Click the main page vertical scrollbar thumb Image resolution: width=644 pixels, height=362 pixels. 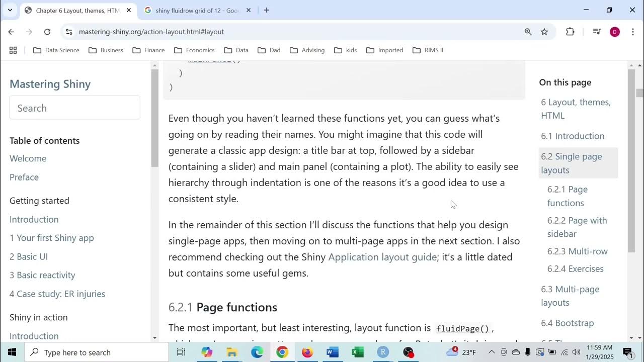[x=639, y=93]
